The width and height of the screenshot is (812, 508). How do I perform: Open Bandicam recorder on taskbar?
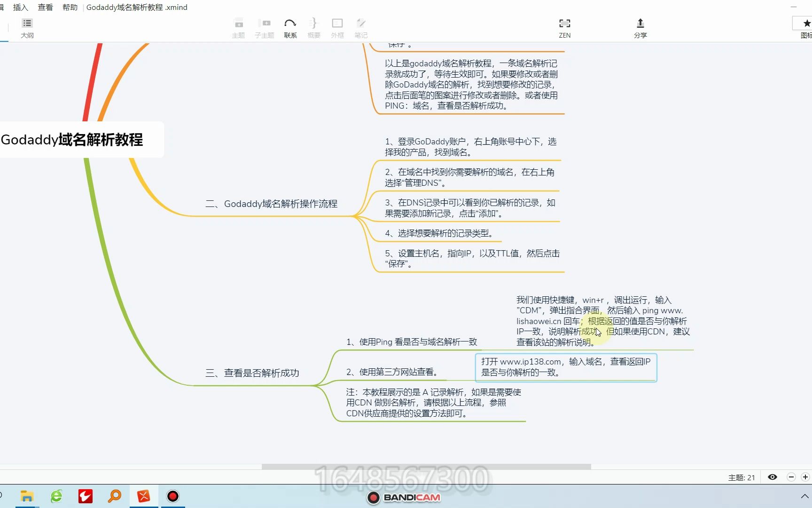(173, 496)
